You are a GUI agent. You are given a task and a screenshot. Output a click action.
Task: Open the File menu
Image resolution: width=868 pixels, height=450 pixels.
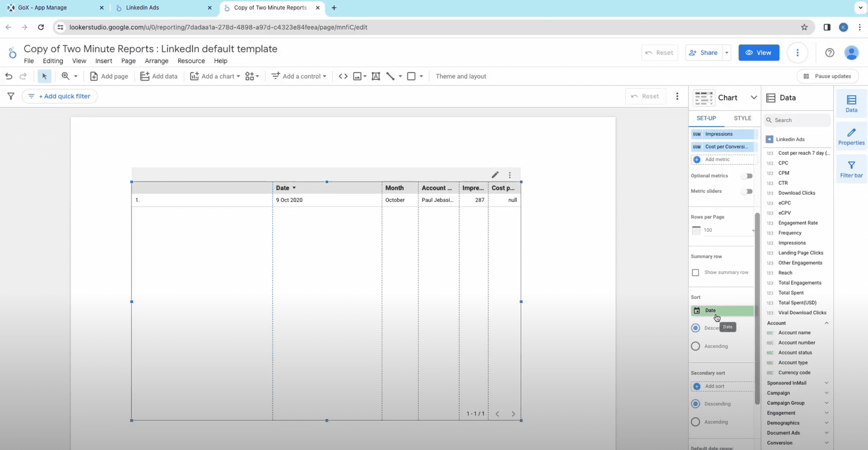[28, 61]
